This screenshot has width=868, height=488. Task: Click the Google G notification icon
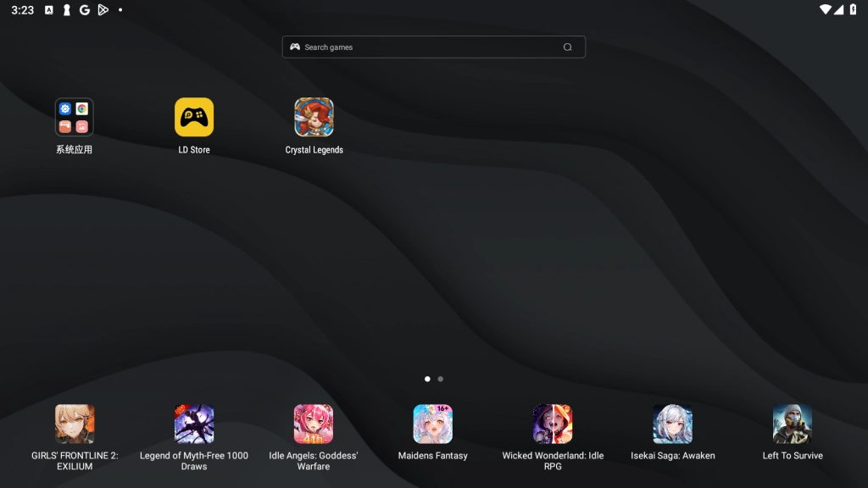[x=84, y=11]
